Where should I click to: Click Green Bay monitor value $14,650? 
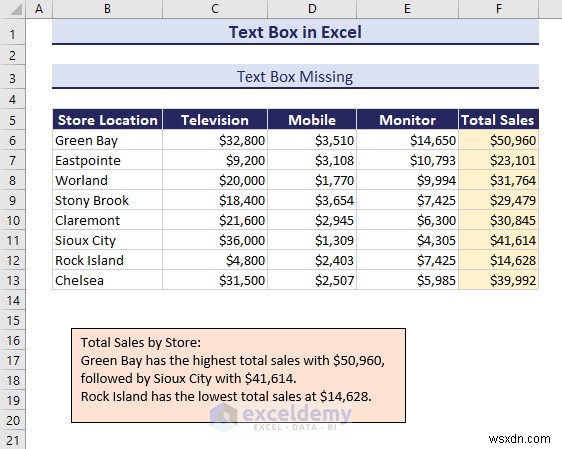(x=408, y=140)
